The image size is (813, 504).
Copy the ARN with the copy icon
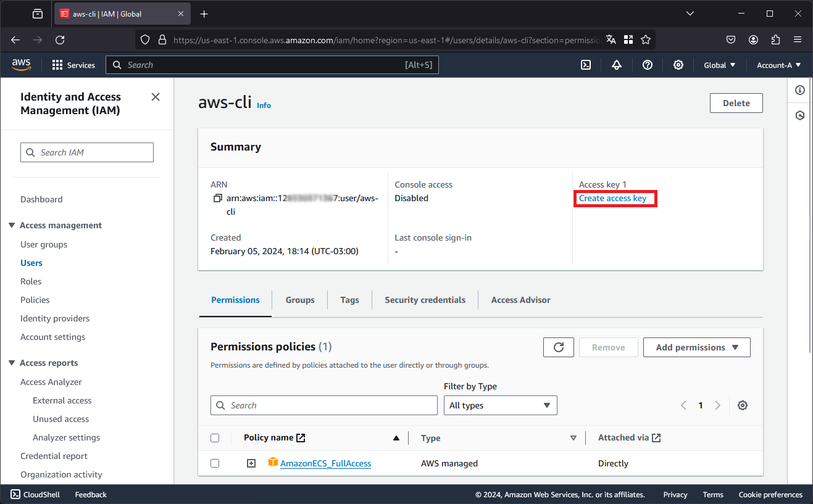click(217, 199)
